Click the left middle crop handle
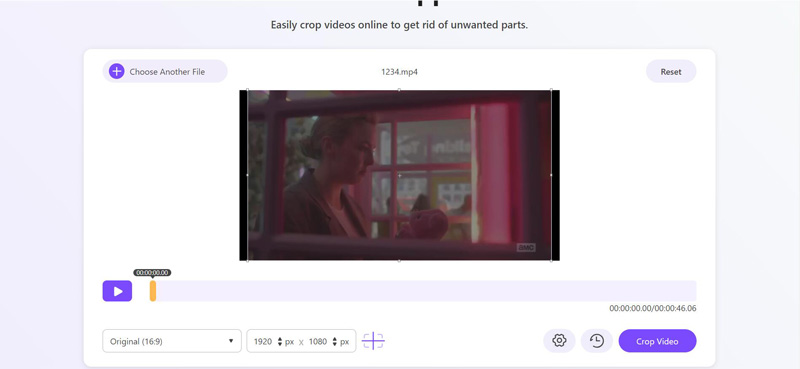Screen dimensions: 800x369 247,175
